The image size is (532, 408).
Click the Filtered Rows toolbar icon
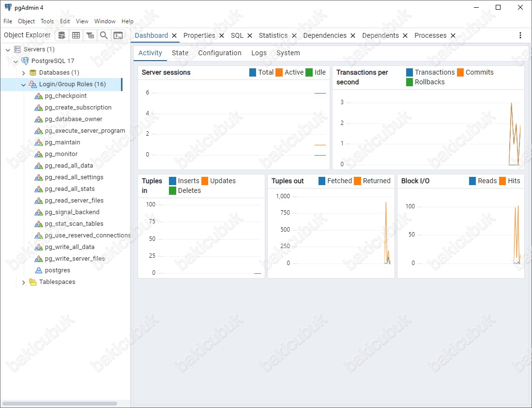[90, 35]
